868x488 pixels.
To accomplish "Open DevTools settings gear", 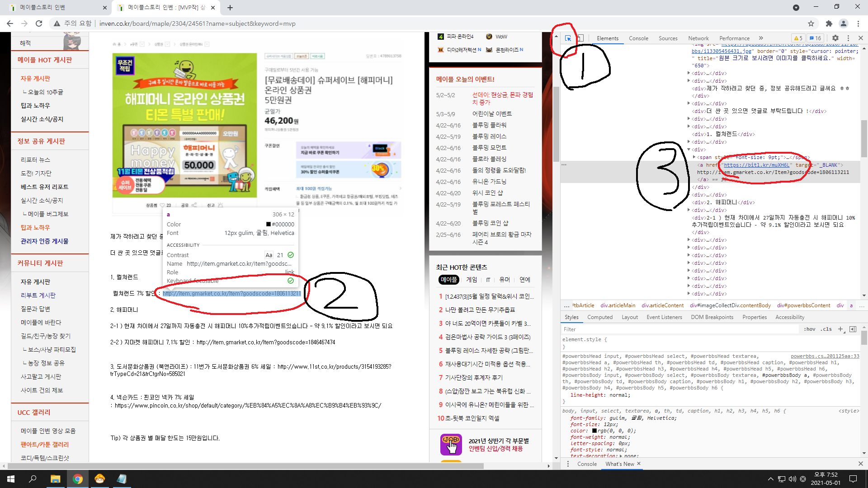I will 835,38.
